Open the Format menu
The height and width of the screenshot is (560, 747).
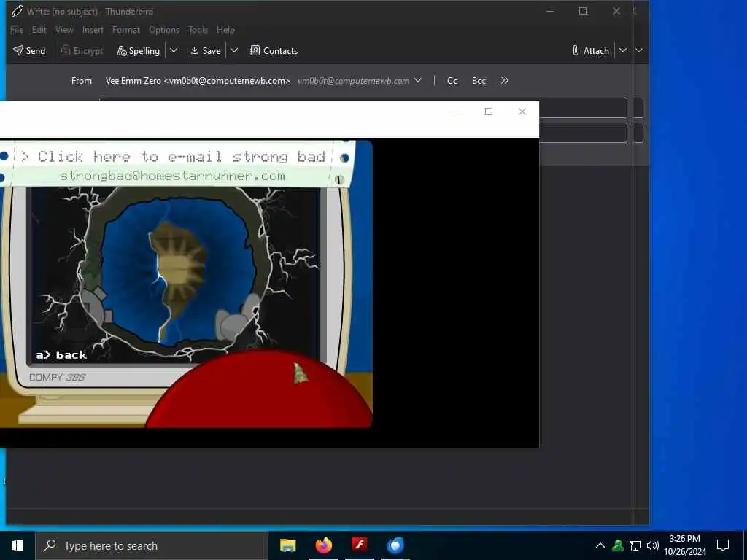(126, 30)
